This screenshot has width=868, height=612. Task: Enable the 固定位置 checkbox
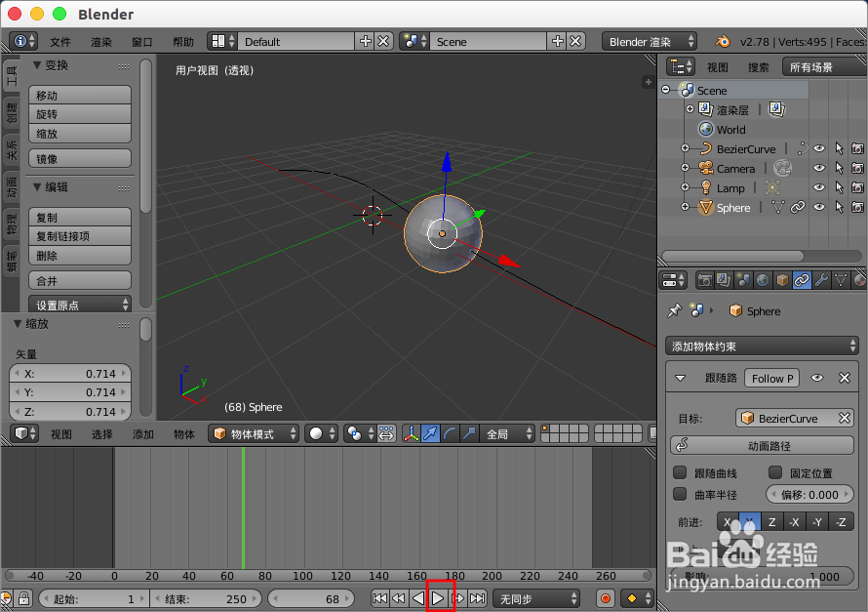coord(775,472)
